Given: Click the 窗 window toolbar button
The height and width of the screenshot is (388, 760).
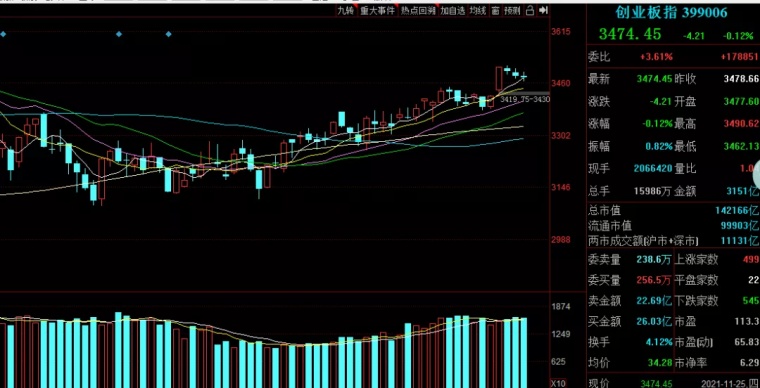Looking at the screenshot, I should (495, 11).
